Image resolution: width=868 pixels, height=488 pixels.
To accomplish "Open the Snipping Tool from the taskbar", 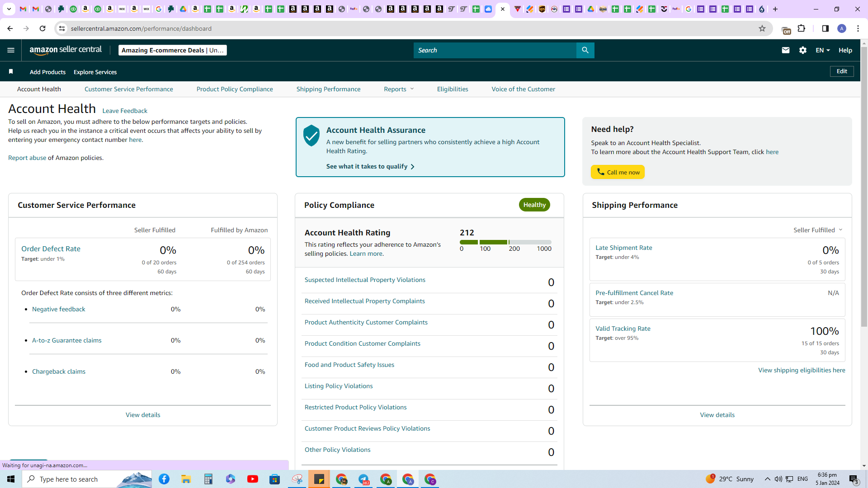I will click(x=297, y=479).
